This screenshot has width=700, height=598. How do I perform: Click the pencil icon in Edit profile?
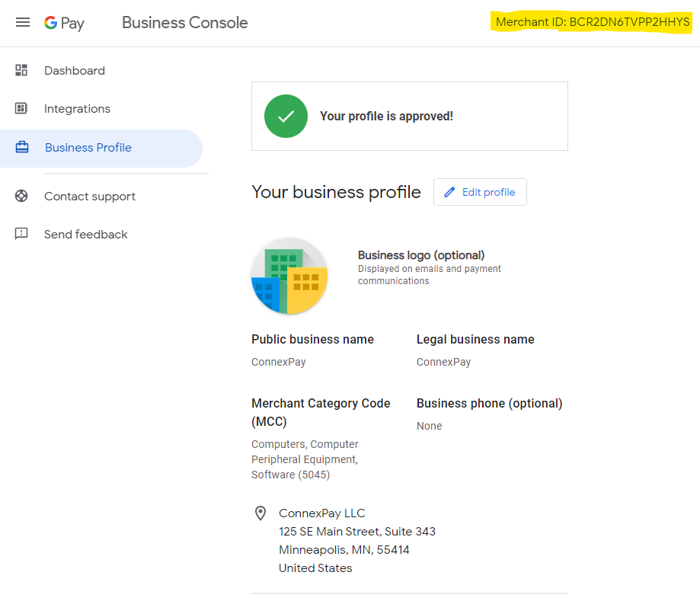point(449,192)
